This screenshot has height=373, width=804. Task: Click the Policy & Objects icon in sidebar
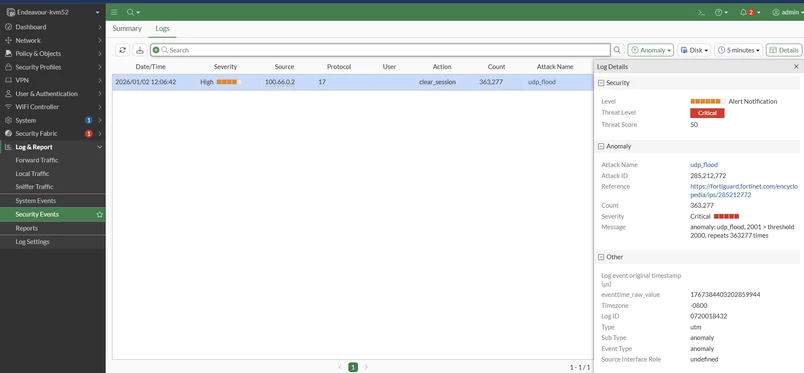coord(8,53)
